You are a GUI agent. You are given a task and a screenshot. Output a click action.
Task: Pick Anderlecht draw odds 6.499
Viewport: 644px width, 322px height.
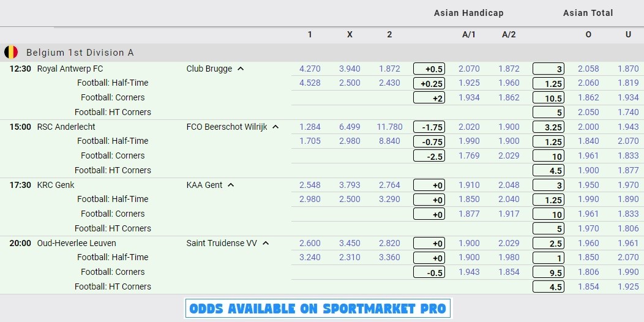[x=350, y=127]
